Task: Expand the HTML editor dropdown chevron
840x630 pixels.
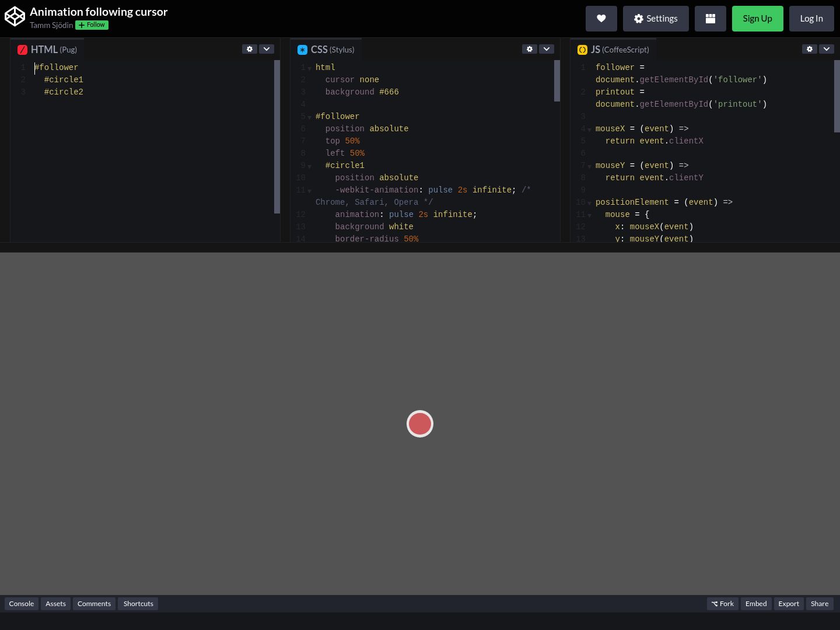Action: [267, 49]
